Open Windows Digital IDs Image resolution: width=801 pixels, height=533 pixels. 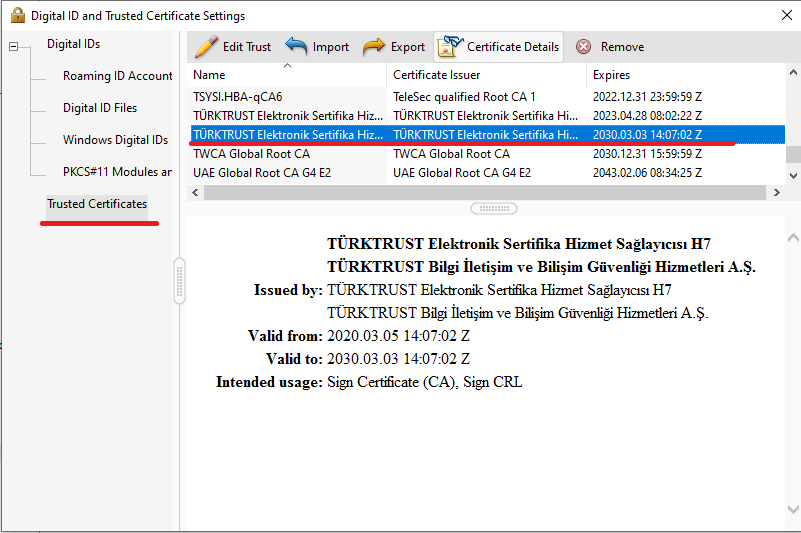115,140
